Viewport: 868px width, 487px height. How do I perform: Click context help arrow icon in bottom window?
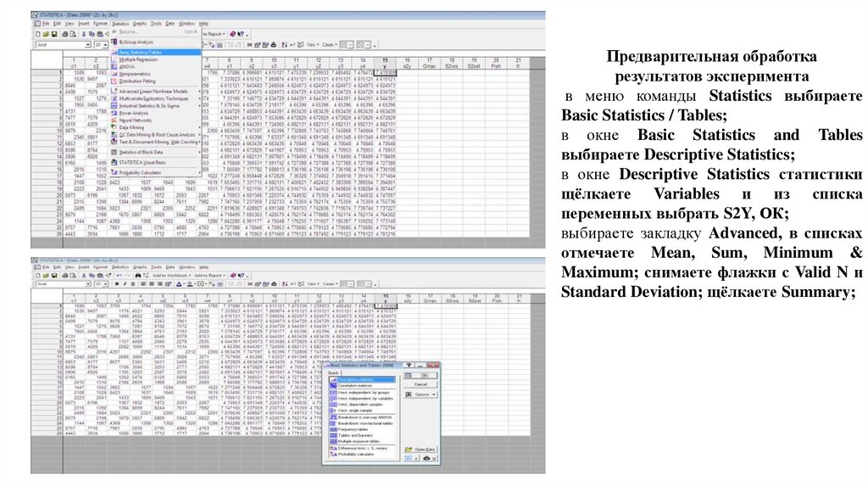[241, 276]
